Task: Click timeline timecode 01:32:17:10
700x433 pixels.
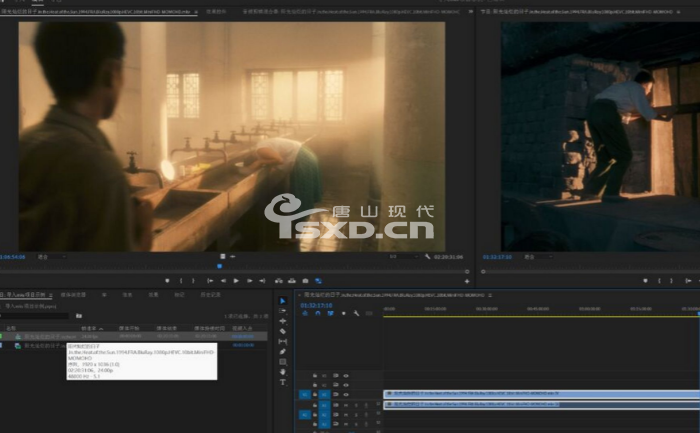Action: click(x=316, y=305)
